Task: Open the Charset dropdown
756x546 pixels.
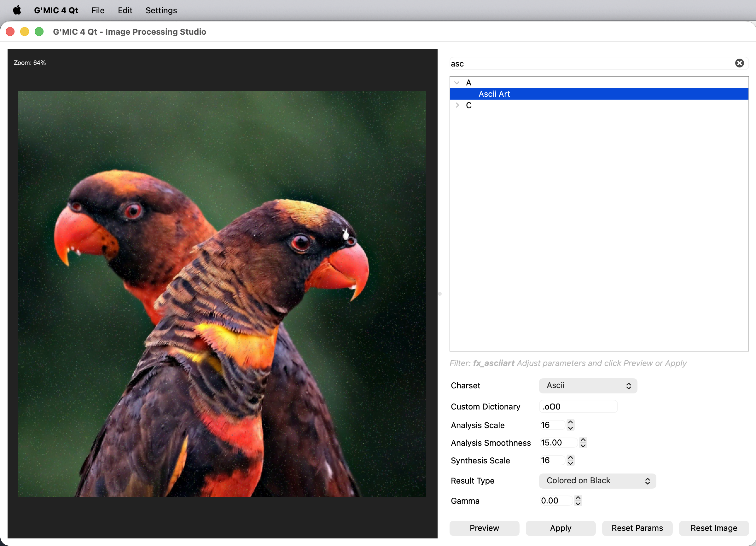Action: (588, 386)
